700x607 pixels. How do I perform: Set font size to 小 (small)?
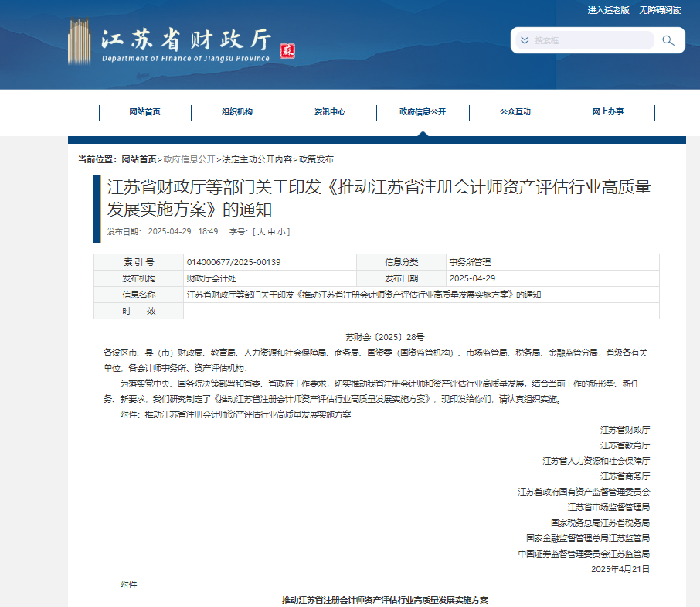[281, 232]
